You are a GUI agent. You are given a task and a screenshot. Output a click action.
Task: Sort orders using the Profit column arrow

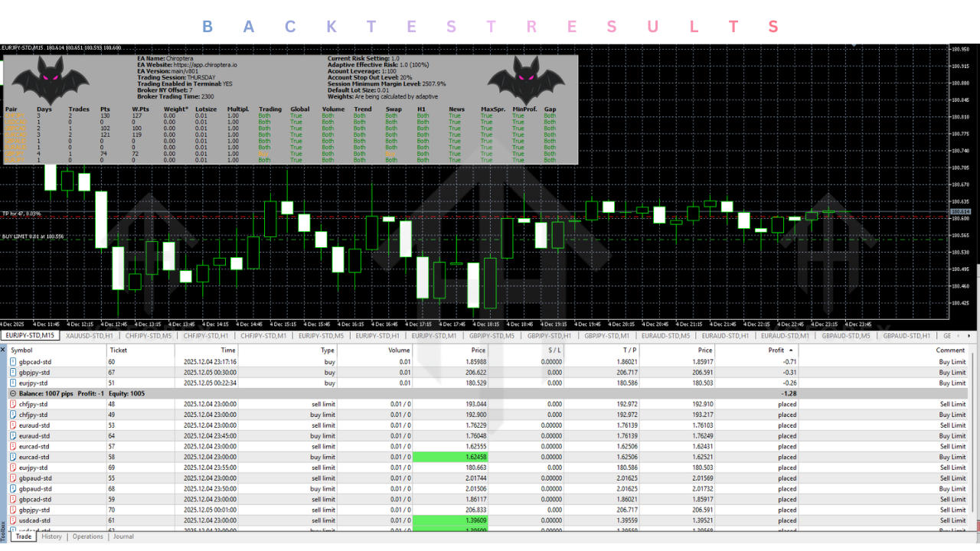coord(791,350)
